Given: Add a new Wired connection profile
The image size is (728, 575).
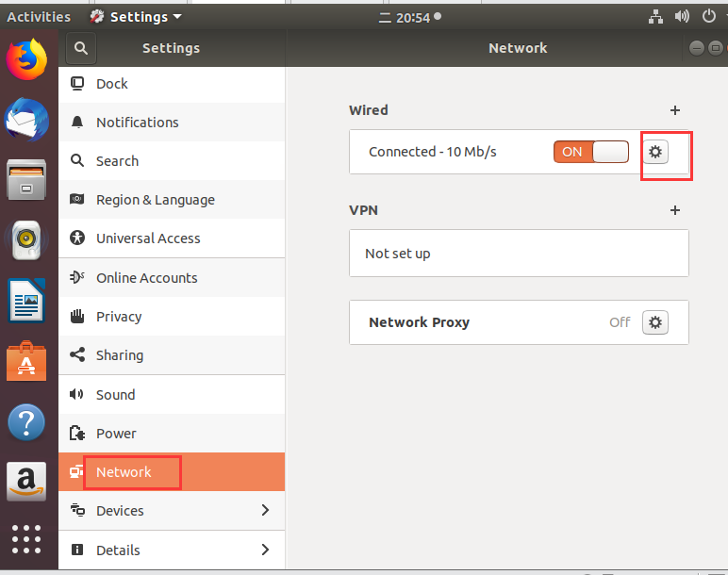Looking at the screenshot, I should click(675, 110).
